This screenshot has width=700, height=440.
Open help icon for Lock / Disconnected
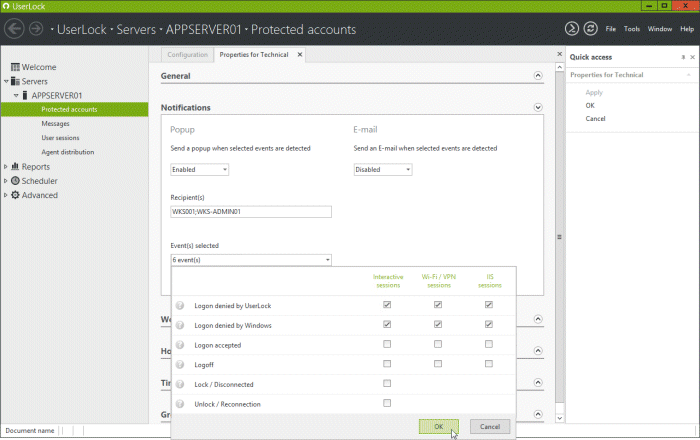(x=180, y=384)
